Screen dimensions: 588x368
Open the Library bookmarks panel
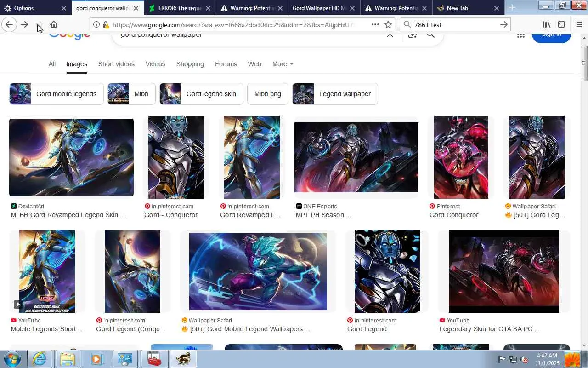547,24
